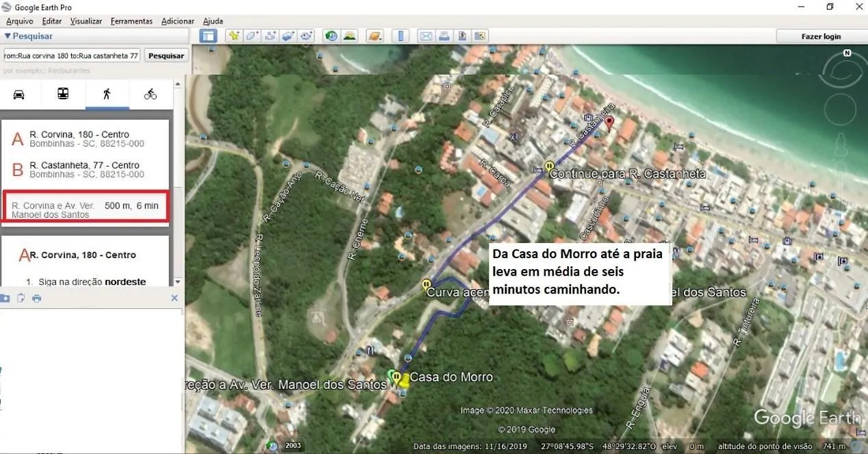Image resolution: width=868 pixels, height=454 pixels.
Task: Save the image using the toolbar icon
Action: 462,36
